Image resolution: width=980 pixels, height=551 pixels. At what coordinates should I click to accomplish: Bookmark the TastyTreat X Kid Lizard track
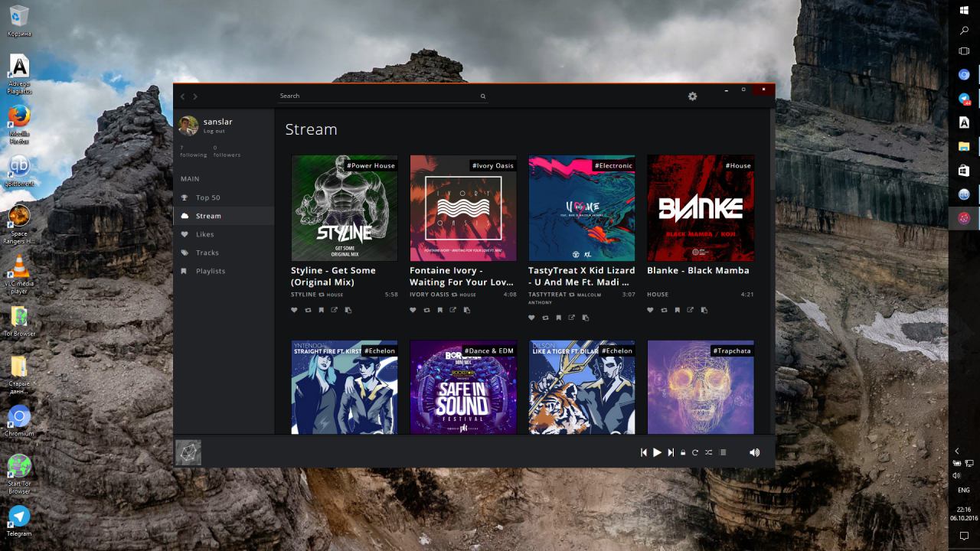[558, 318]
